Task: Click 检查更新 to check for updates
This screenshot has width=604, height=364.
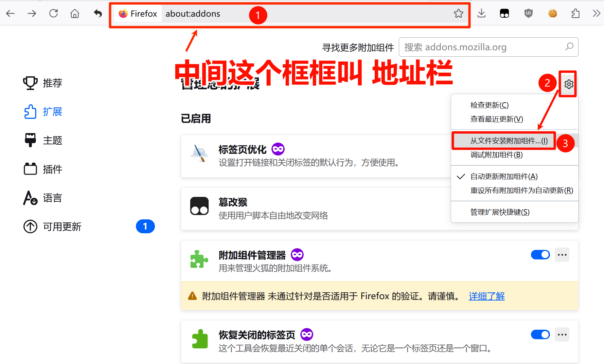Action: click(489, 105)
